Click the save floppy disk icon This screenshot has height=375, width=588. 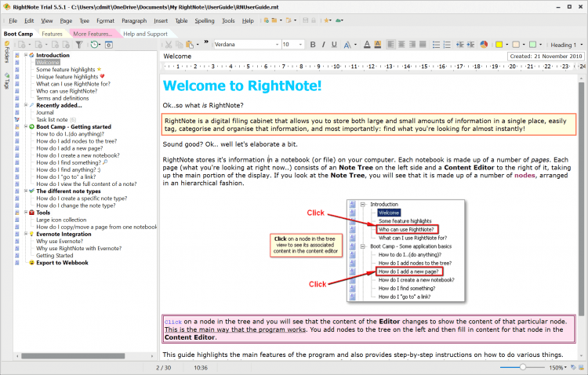306,20
